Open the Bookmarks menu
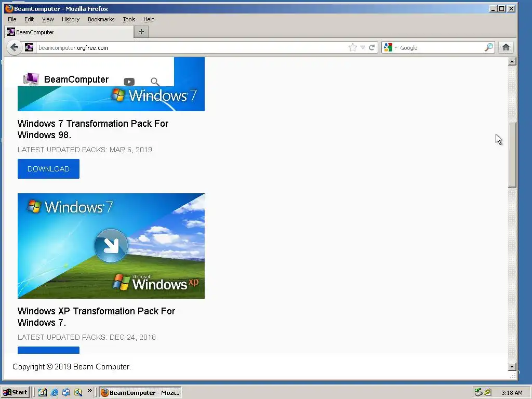Viewport: 532px width, 399px height. tap(101, 19)
